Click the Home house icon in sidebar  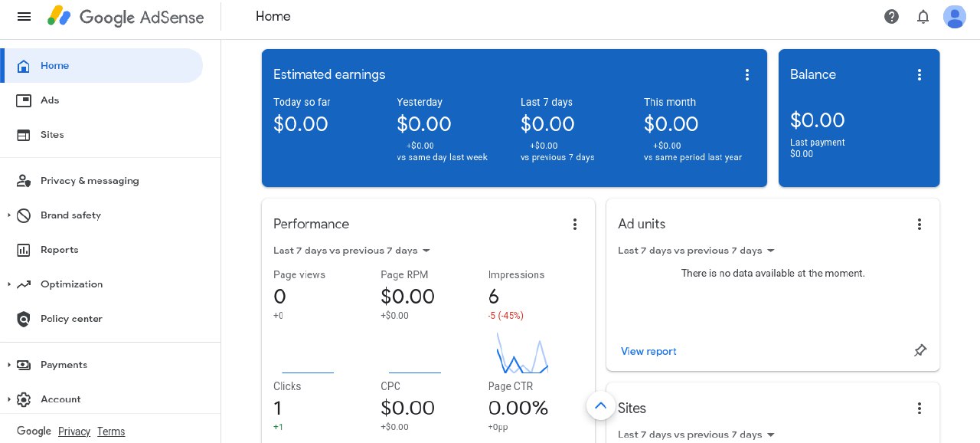click(x=24, y=66)
